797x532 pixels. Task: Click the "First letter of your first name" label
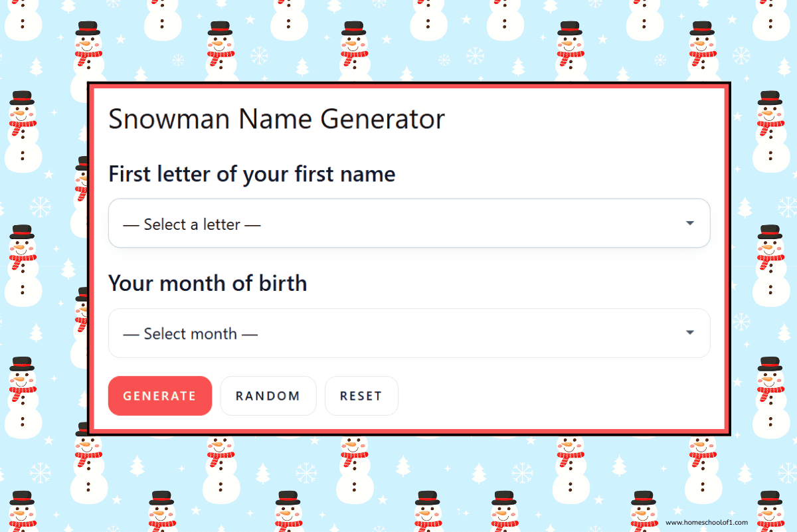pyautogui.click(x=252, y=174)
